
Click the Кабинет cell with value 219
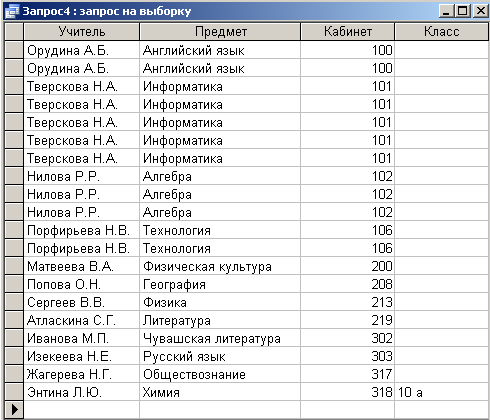348,320
